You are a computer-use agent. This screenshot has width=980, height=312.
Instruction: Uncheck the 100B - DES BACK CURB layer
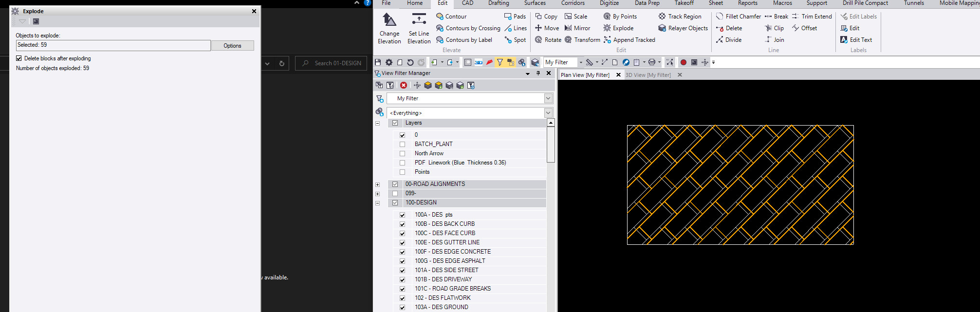(402, 224)
